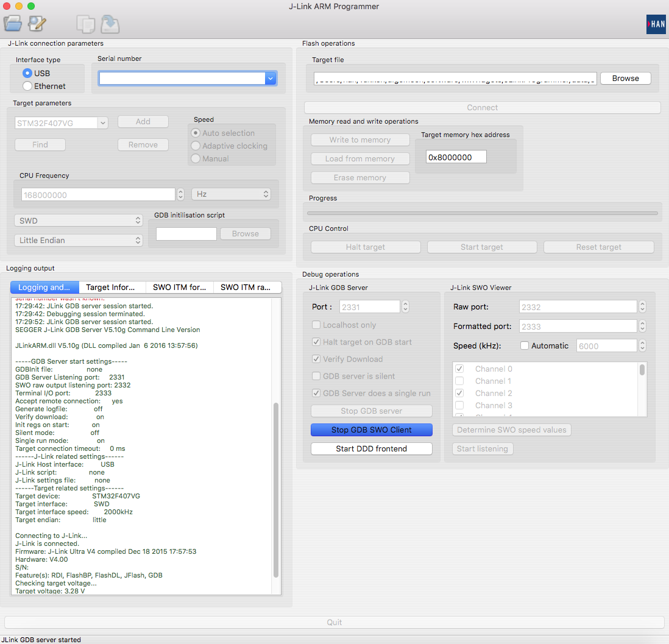Switch to the SWO ITM ra... tab
669x644 pixels.
247,287
